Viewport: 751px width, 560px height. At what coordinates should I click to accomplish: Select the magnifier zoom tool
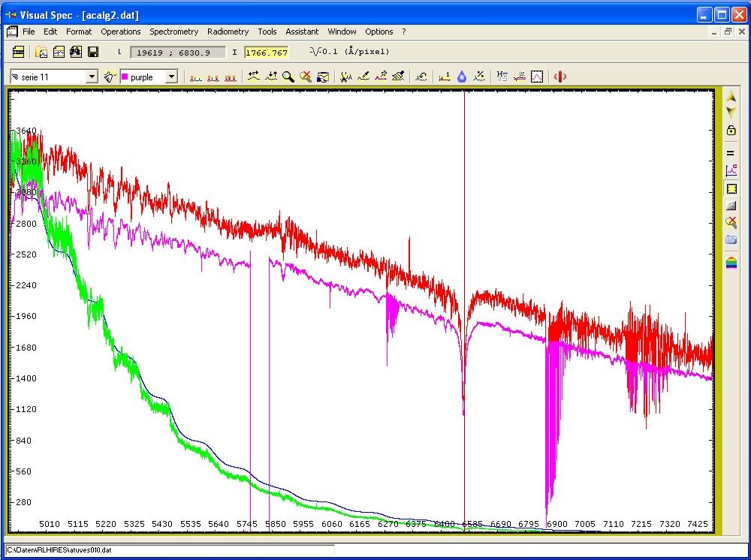(288, 77)
